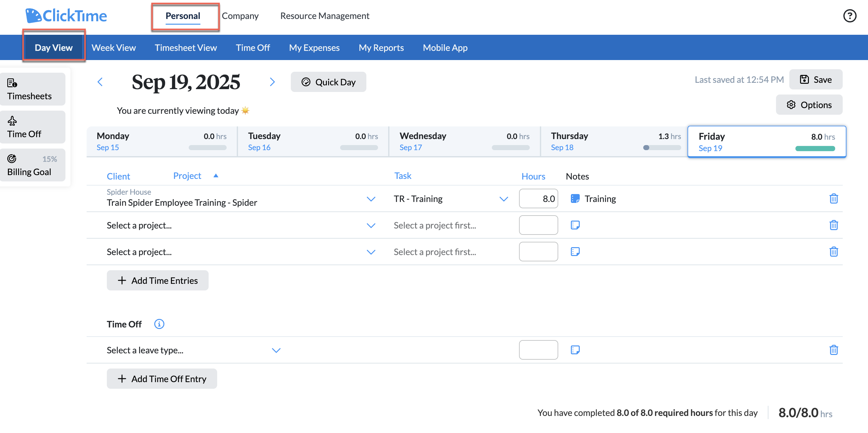
Task: Click the Quick Day button
Action: coord(328,82)
